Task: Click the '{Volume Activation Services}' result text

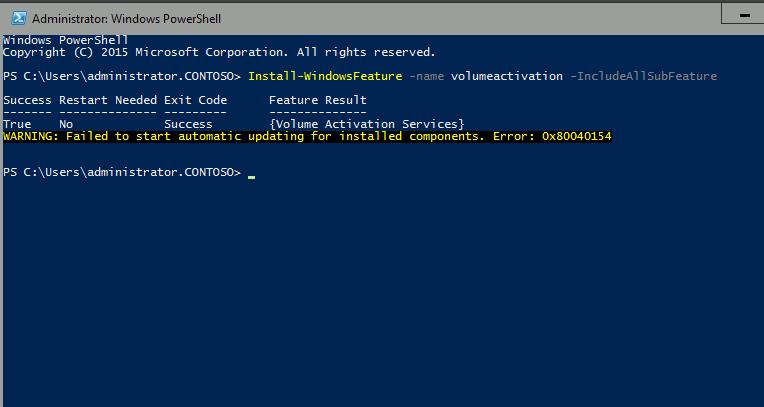Action: coord(367,124)
